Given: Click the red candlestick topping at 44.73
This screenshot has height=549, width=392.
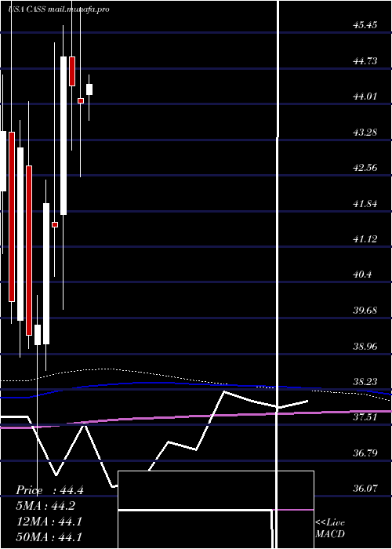Looking at the screenshot, I should click(x=72, y=71).
